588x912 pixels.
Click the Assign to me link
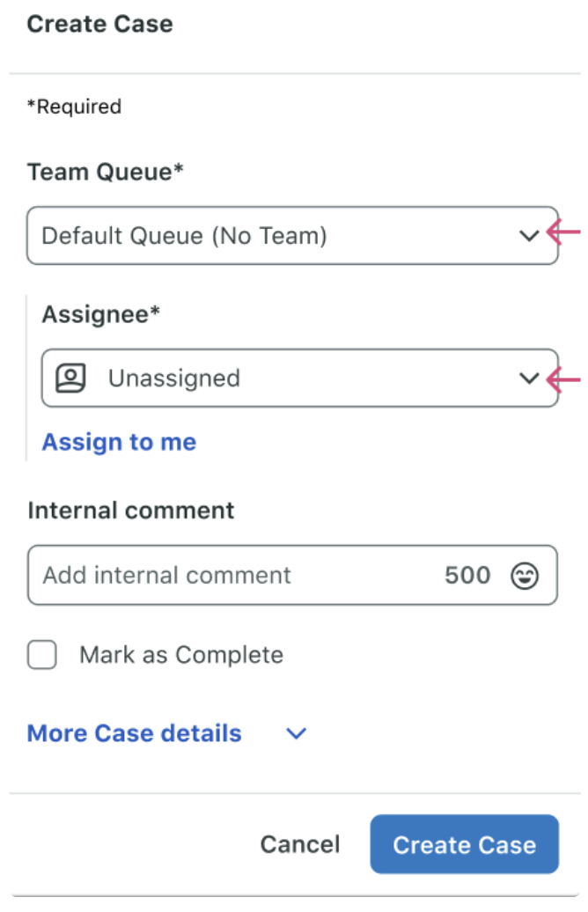(x=119, y=442)
